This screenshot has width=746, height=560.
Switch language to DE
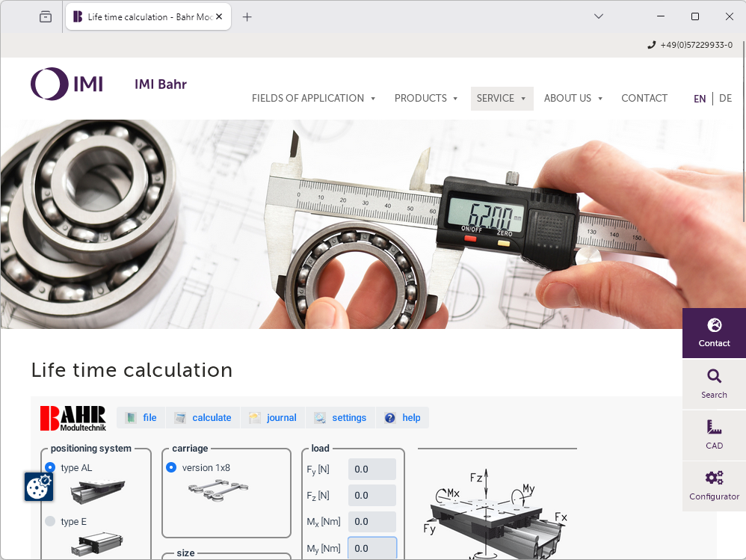coord(725,99)
